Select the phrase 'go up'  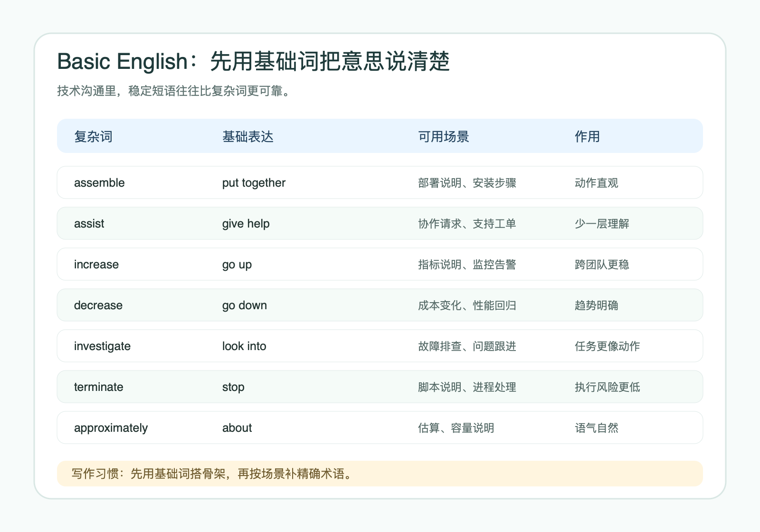tap(237, 265)
